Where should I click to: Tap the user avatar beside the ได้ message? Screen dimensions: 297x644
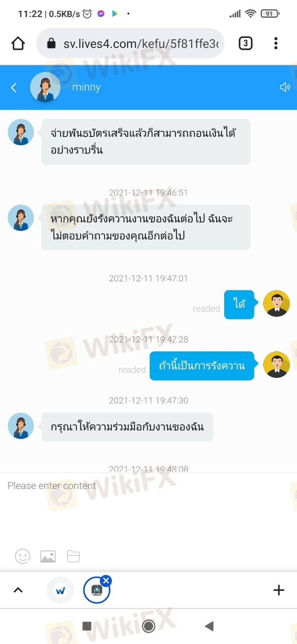point(276,303)
